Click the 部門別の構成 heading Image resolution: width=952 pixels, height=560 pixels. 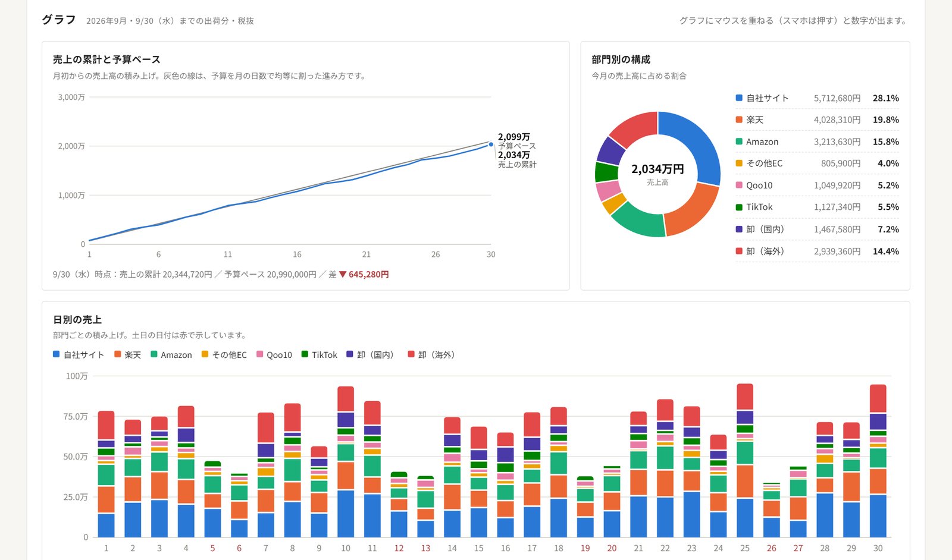(621, 59)
